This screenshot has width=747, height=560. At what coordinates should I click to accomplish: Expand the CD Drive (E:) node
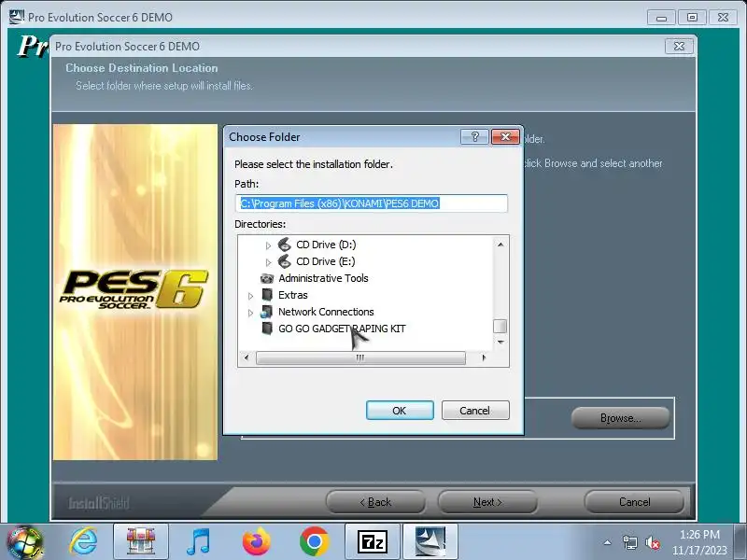tap(268, 262)
